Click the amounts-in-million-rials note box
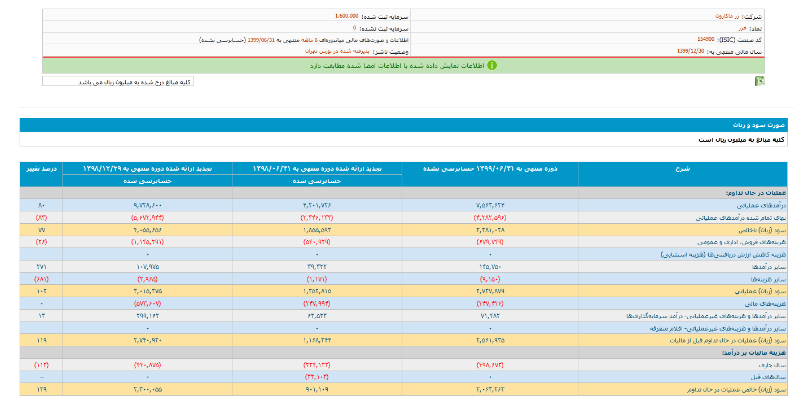The height and width of the screenshot is (398, 794). (x=117, y=81)
